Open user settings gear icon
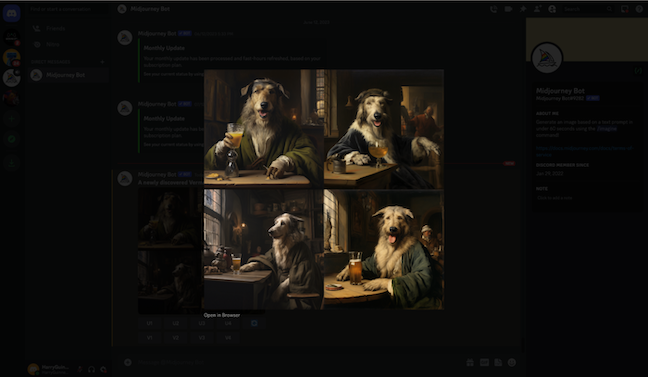 pos(104,369)
